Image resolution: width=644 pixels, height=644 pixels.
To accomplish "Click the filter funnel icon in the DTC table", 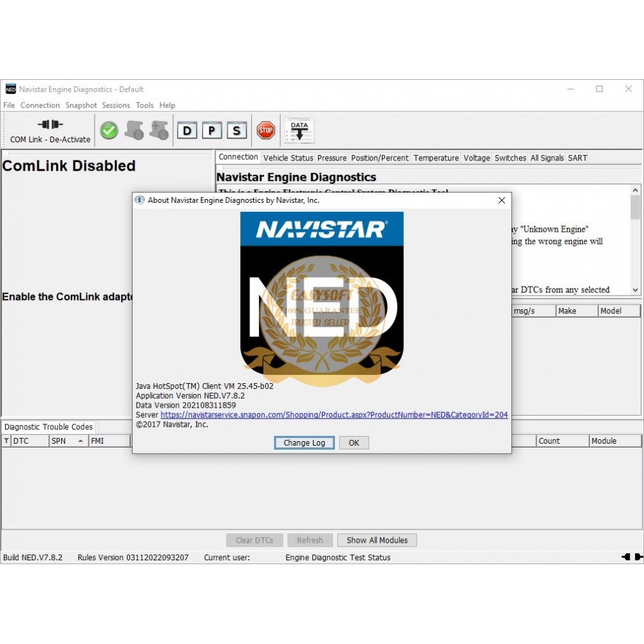I will pyautogui.click(x=6, y=440).
